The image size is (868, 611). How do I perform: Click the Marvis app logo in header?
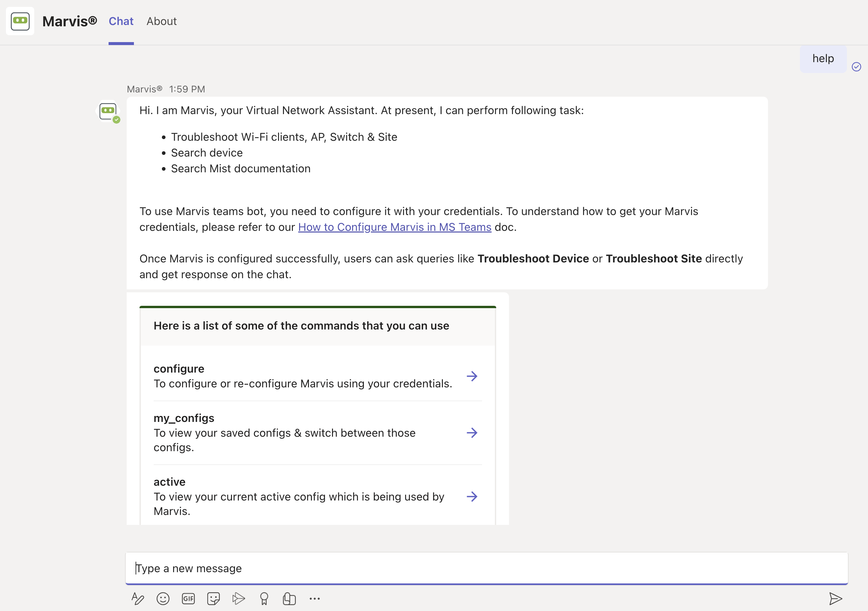20,21
